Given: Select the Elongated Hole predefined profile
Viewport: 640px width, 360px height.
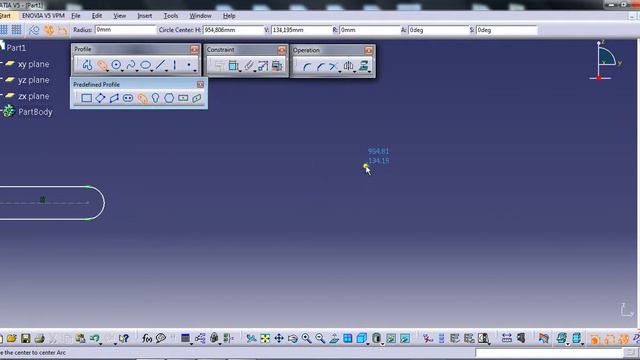Looking at the screenshot, I should tap(128, 98).
